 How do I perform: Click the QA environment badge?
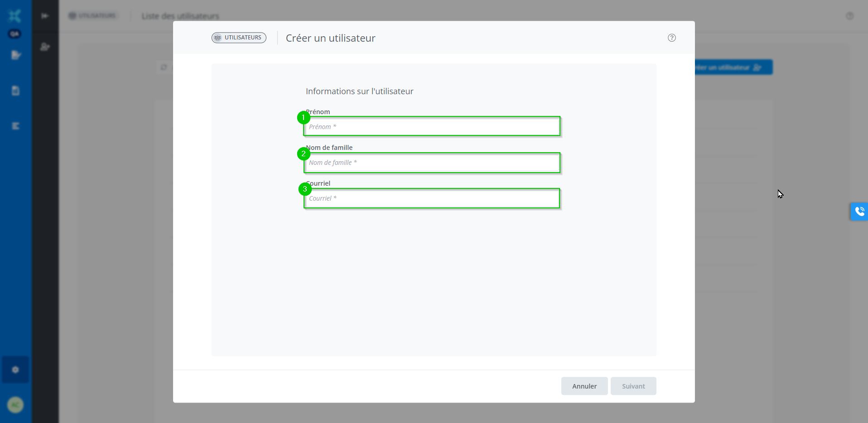pos(14,34)
